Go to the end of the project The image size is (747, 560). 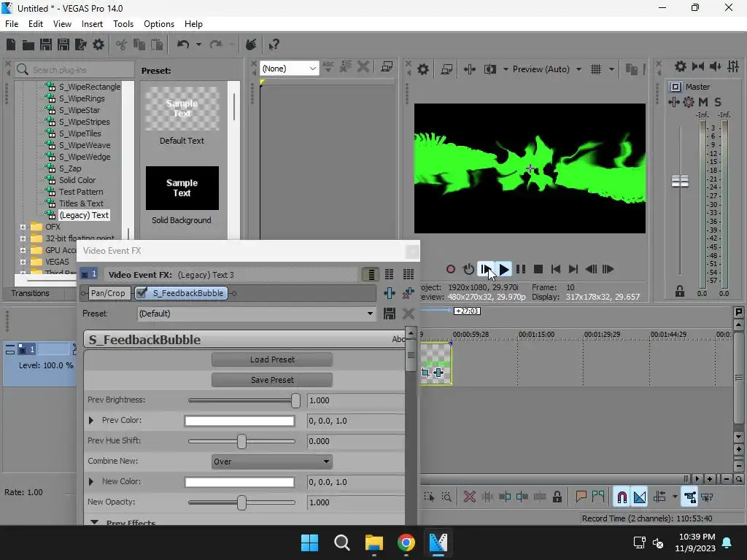point(573,270)
